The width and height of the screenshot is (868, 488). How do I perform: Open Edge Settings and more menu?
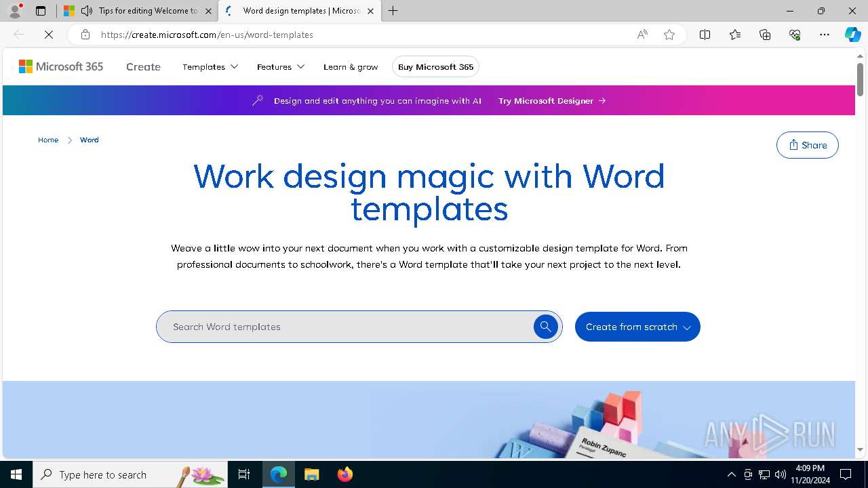tap(825, 35)
